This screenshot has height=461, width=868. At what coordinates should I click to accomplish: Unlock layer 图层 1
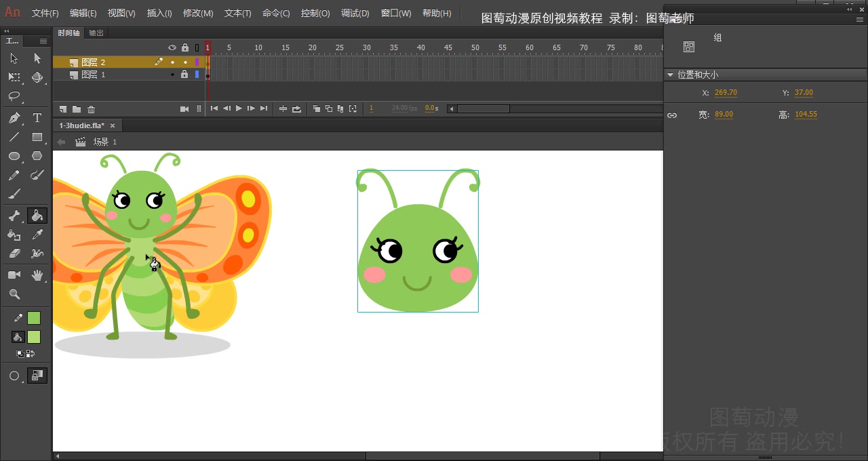pos(184,75)
